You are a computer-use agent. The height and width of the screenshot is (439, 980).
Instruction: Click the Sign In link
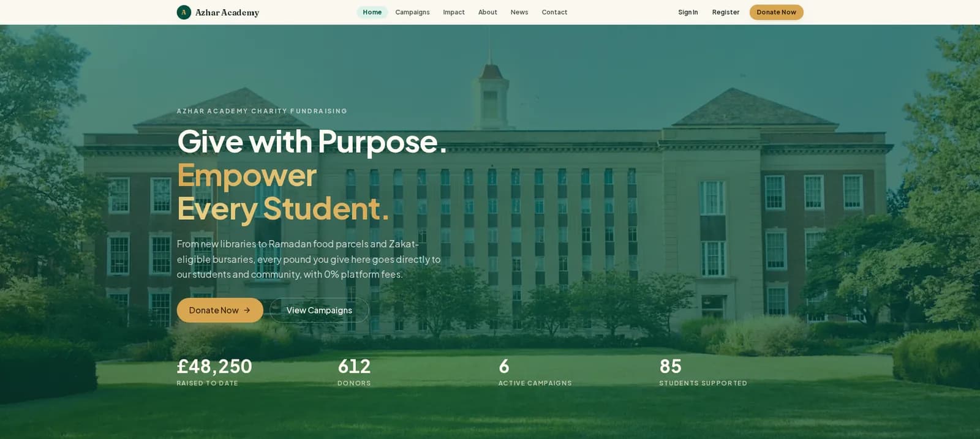click(688, 12)
